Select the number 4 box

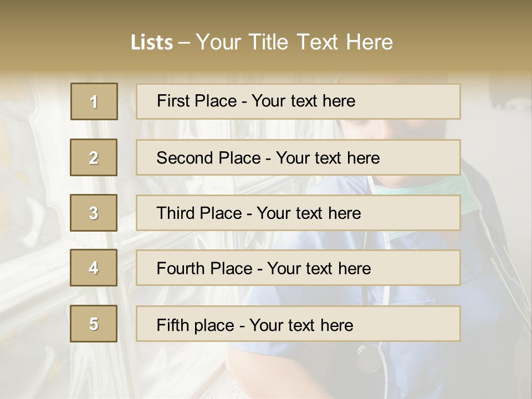[94, 268]
